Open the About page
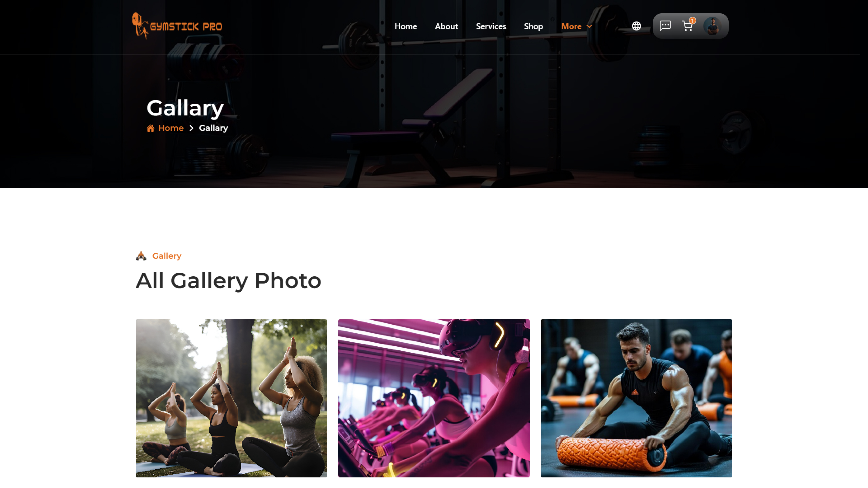The image size is (868, 488). (x=446, y=26)
